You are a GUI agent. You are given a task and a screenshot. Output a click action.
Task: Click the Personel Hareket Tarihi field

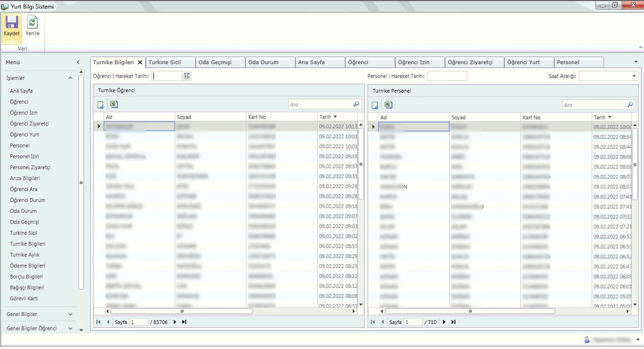(x=447, y=76)
